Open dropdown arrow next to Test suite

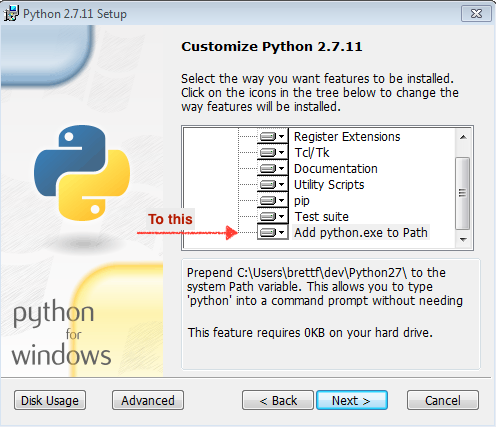[x=282, y=217]
